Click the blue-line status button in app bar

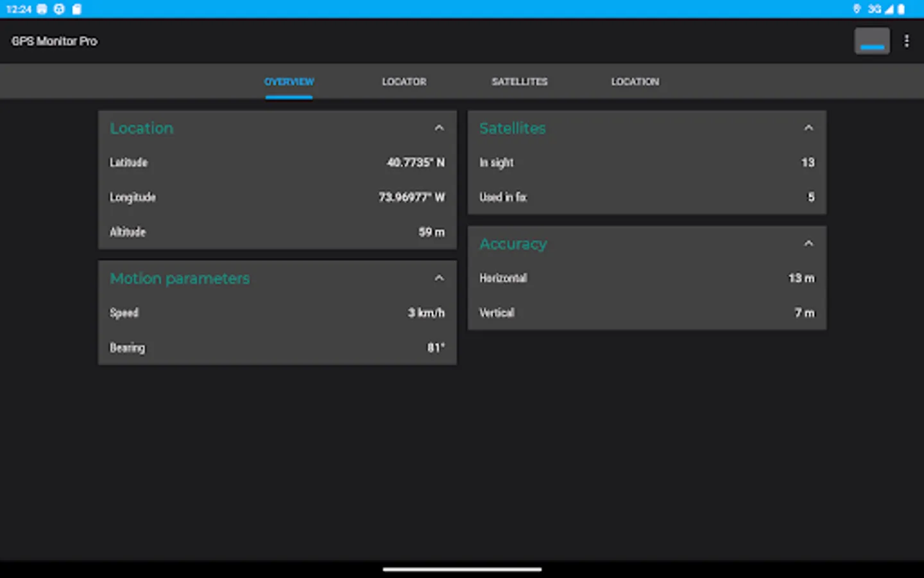872,41
